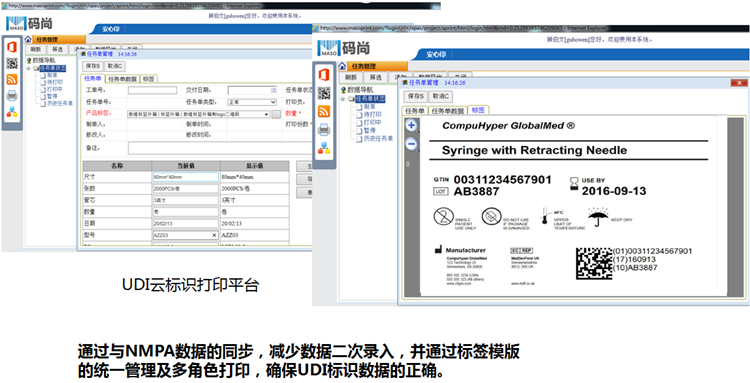750x383 pixels.
Task: Switch to the 任务单 tab in the task form window
Action: point(93,78)
